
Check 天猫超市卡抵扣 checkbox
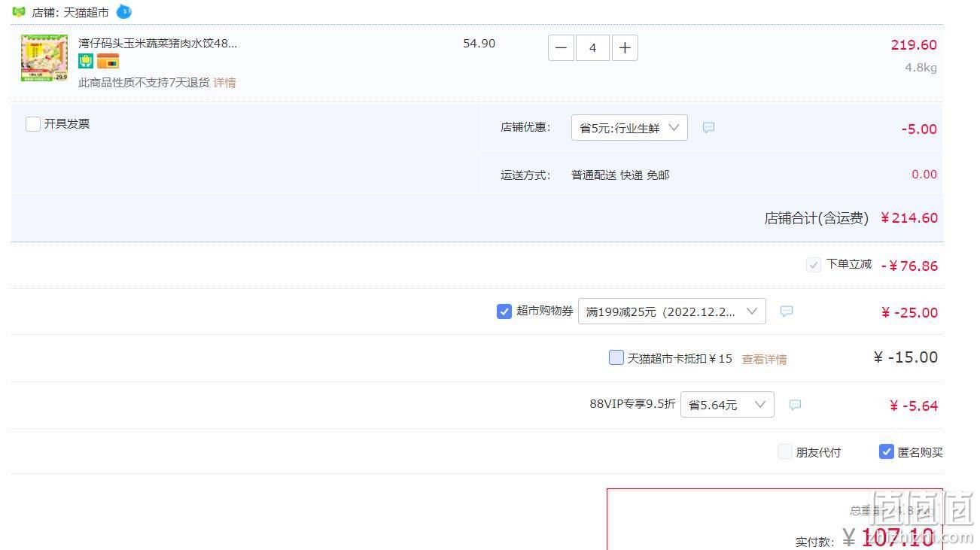(x=616, y=358)
